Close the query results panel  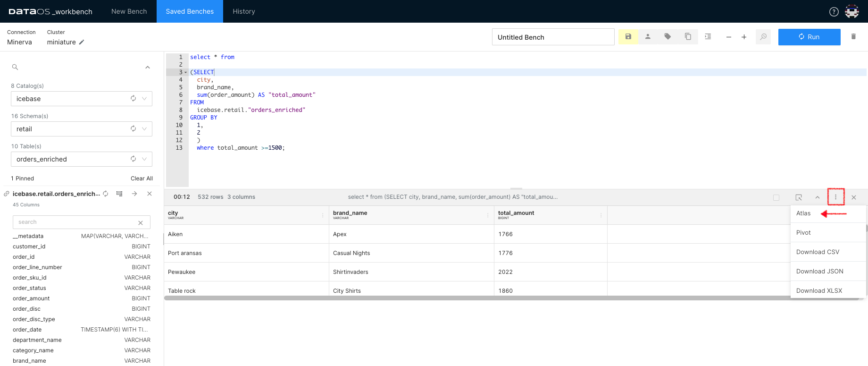pyautogui.click(x=854, y=197)
